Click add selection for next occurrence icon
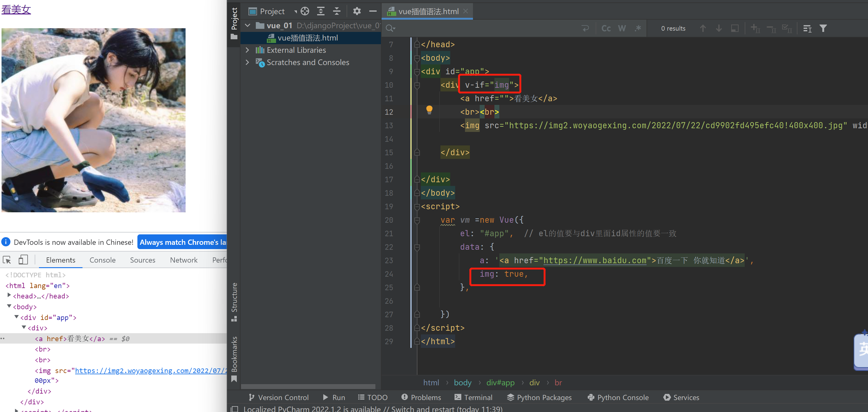 point(755,28)
